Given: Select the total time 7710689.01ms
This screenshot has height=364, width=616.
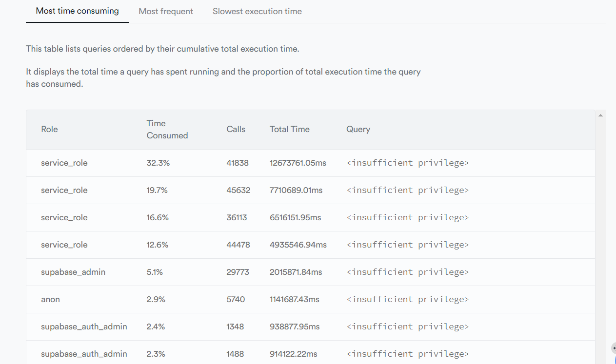Looking at the screenshot, I should coord(296,190).
